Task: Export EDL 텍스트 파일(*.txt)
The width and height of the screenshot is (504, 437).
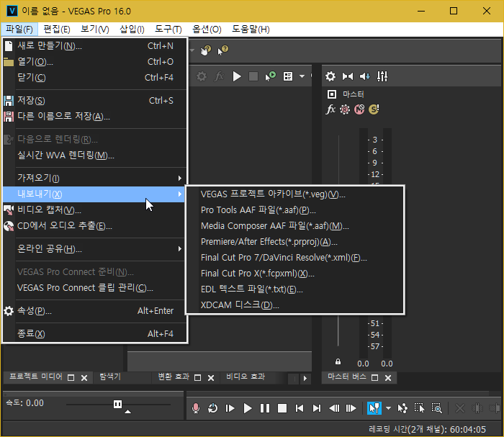Action: click(294, 289)
